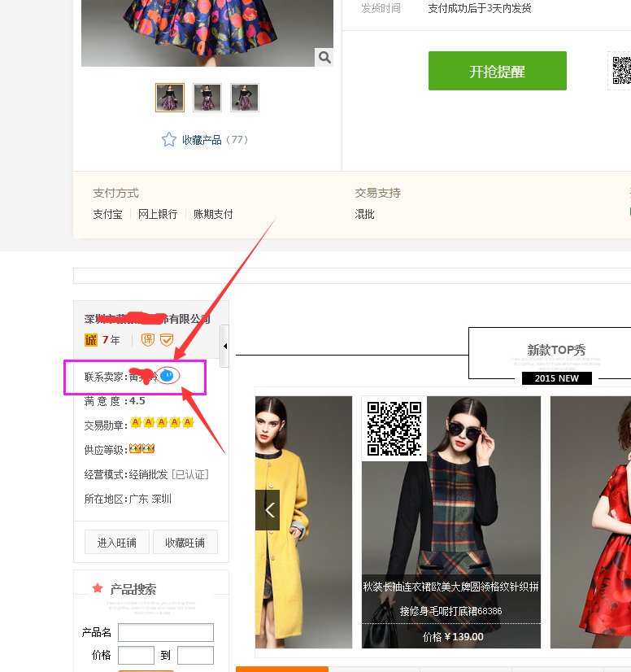This screenshot has width=631, height=672.
Task: Click the red star beside 产品搜索
Action: [x=98, y=588]
